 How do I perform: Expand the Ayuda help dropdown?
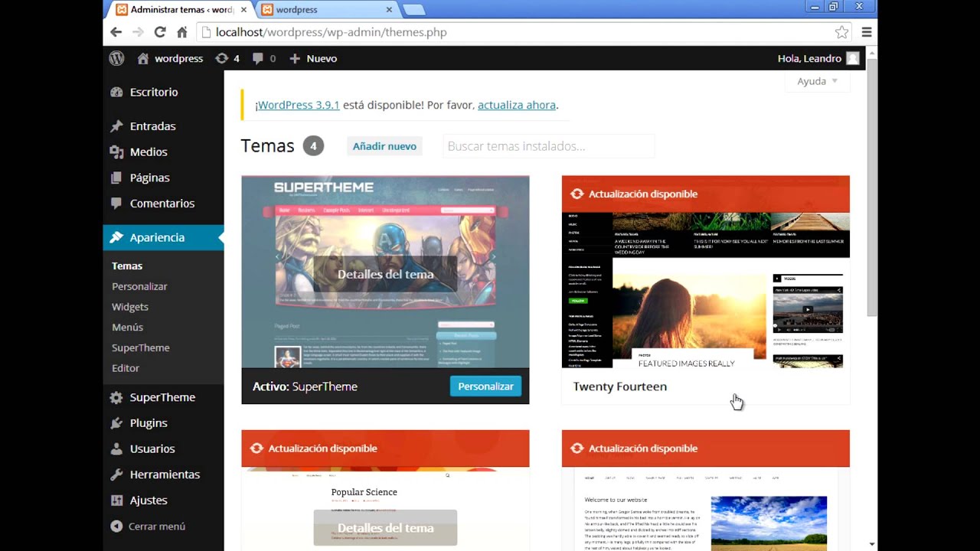point(818,81)
